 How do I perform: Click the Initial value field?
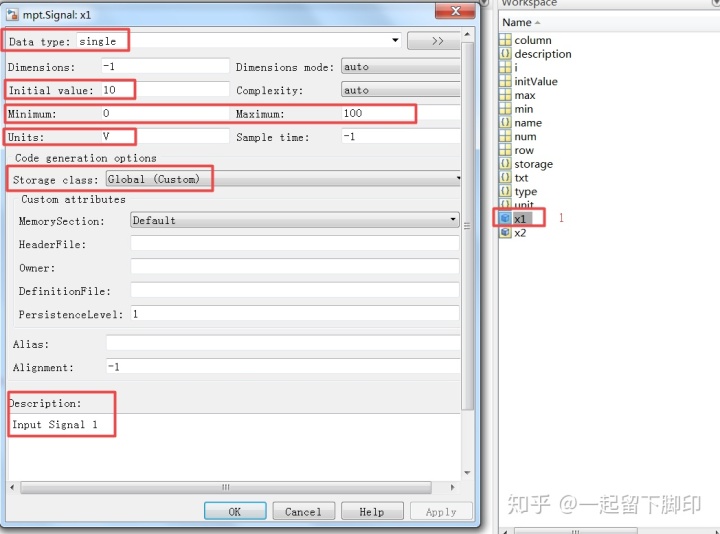(x=165, y=90)
